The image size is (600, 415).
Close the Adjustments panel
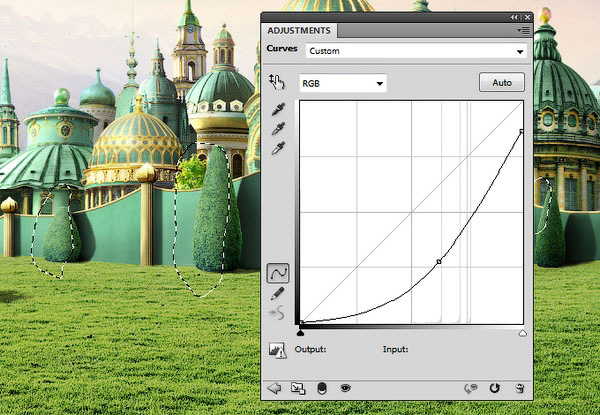528,17
